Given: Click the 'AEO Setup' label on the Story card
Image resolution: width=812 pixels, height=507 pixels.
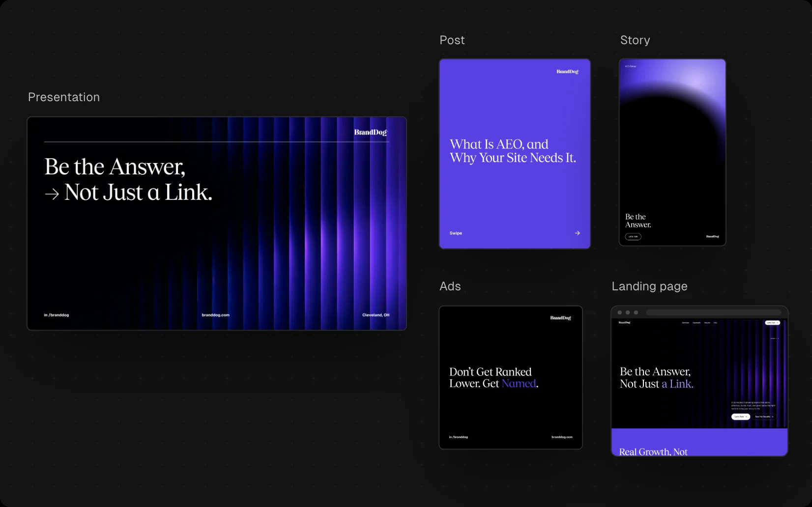Looking at the screenshot, I should pos(631,66).
